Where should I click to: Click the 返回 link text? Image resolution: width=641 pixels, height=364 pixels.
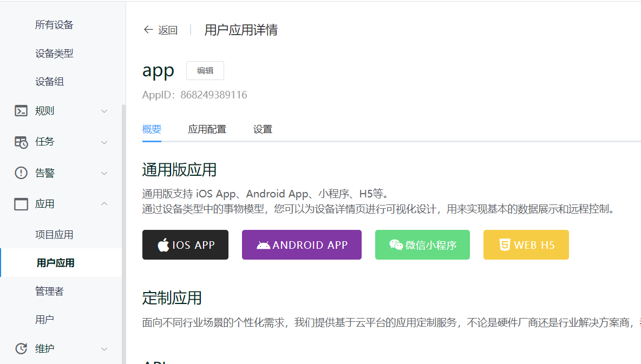168,30
